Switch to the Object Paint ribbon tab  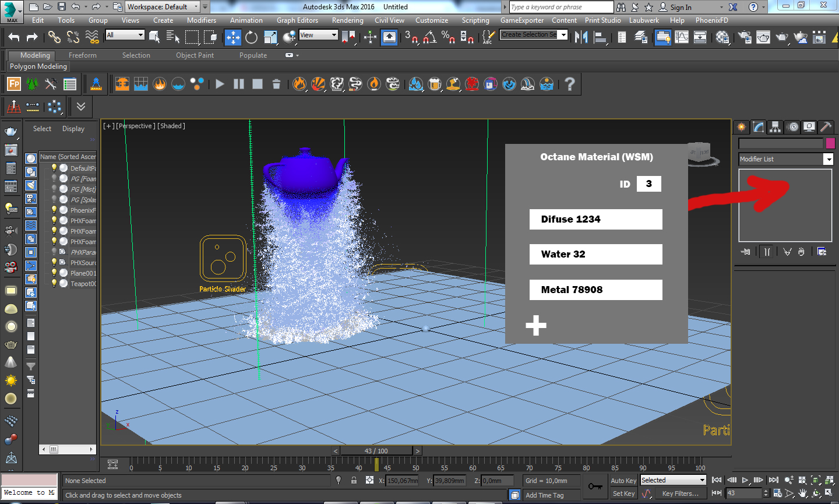pyautogui.click(x=195, y=55)
